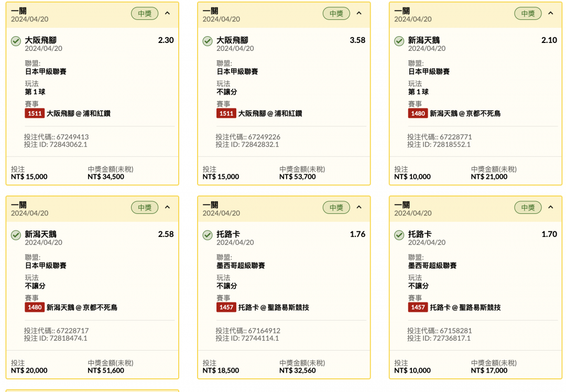Click green check icon beside 托路卡 1.76
The image size is (566, 392).
click(208, 235)
